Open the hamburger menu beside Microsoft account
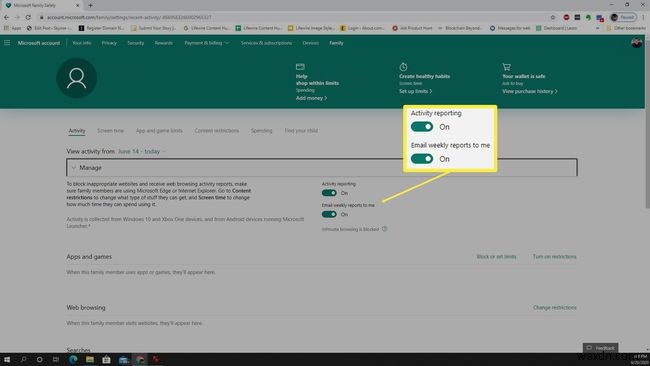Viewport: 650px width, 366px height. 7,43
